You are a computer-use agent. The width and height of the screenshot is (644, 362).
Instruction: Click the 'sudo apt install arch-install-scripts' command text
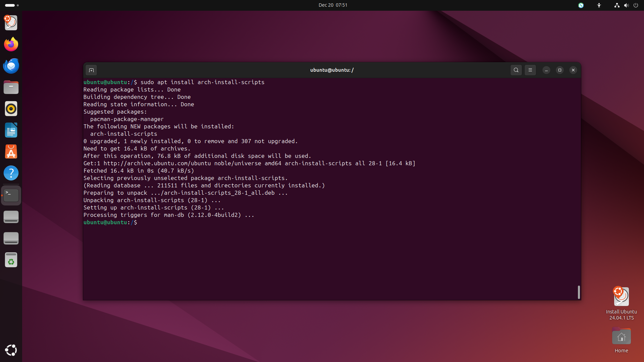coord(202,82)
